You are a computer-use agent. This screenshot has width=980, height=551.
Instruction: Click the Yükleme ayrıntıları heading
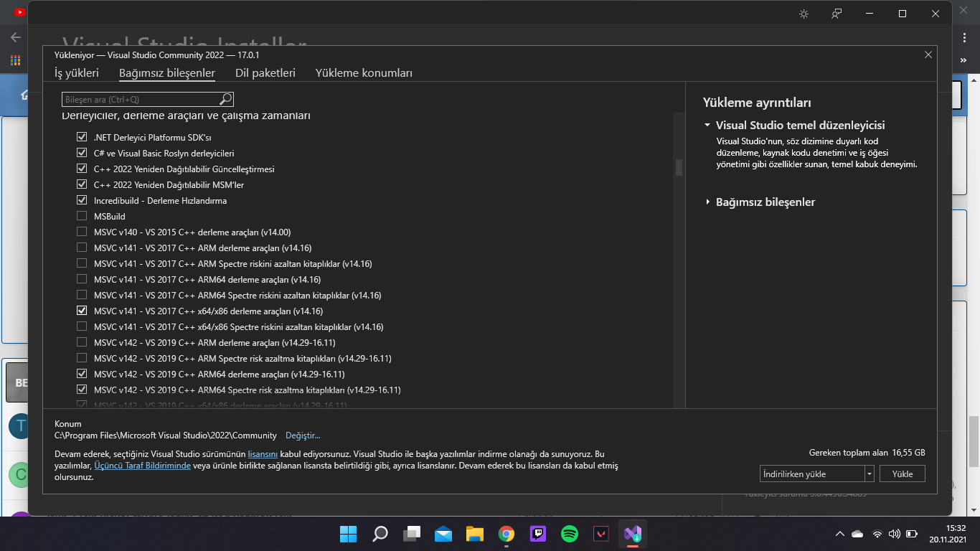pyautogui.click(x=757, y=103)
